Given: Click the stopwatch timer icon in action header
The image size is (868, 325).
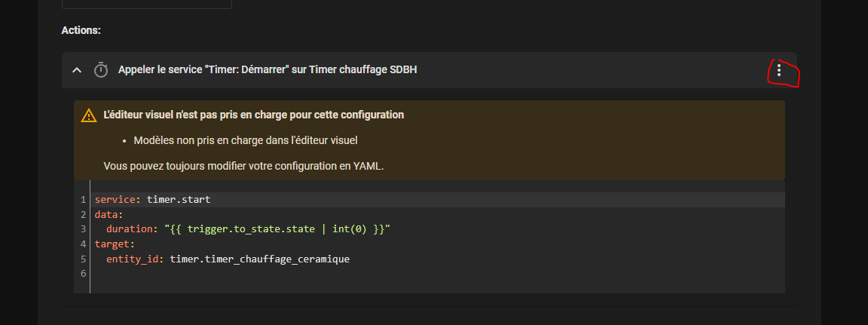Looking at the screenshot, I should tap(101, 70).
